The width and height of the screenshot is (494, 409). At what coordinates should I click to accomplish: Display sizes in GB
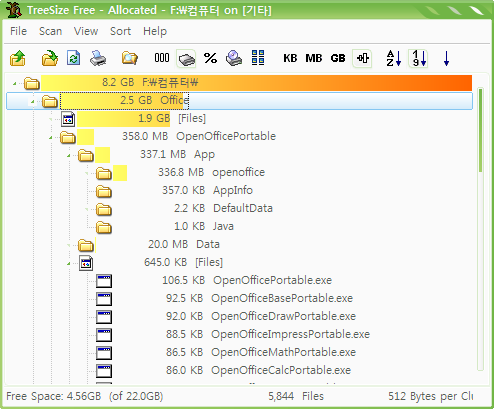(338, 58)
